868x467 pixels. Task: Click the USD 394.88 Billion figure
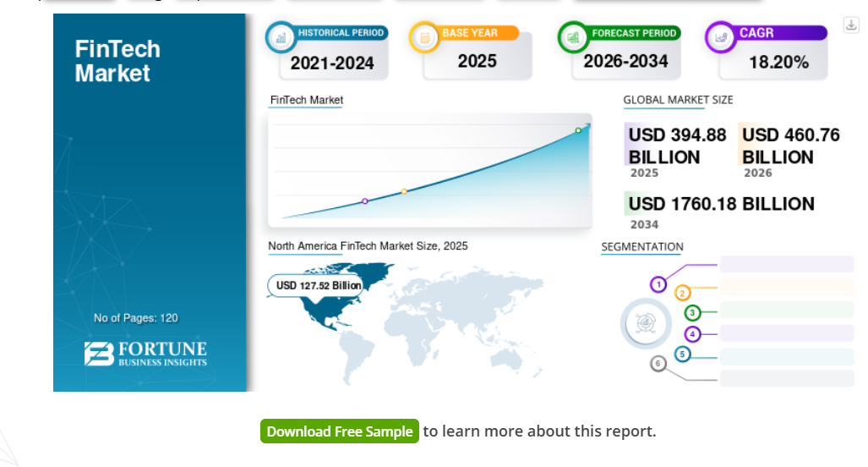coord(677,146)
